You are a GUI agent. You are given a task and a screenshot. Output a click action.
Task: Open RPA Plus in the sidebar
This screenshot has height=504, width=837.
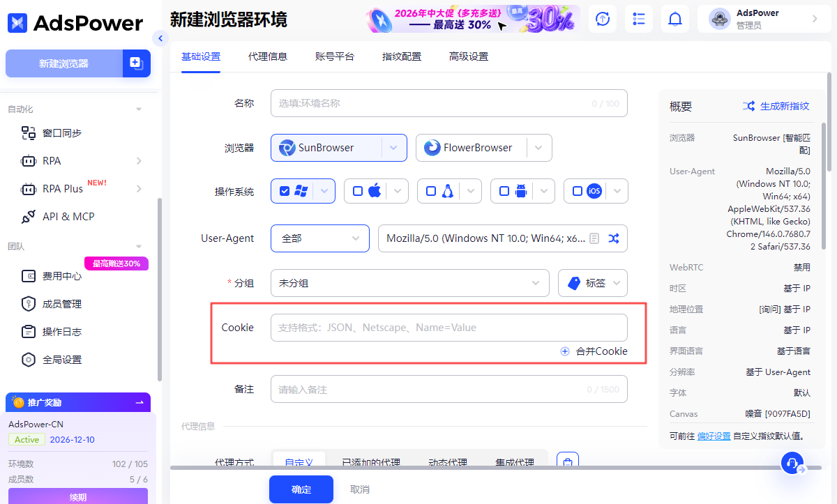click(63, 189)
